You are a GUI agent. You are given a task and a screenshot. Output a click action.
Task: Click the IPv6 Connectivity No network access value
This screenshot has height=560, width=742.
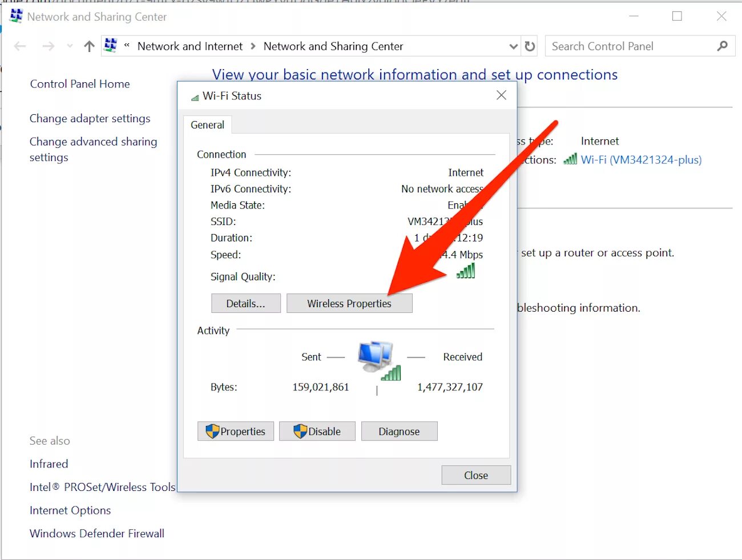pyautogui.click(x=442, y=189)
